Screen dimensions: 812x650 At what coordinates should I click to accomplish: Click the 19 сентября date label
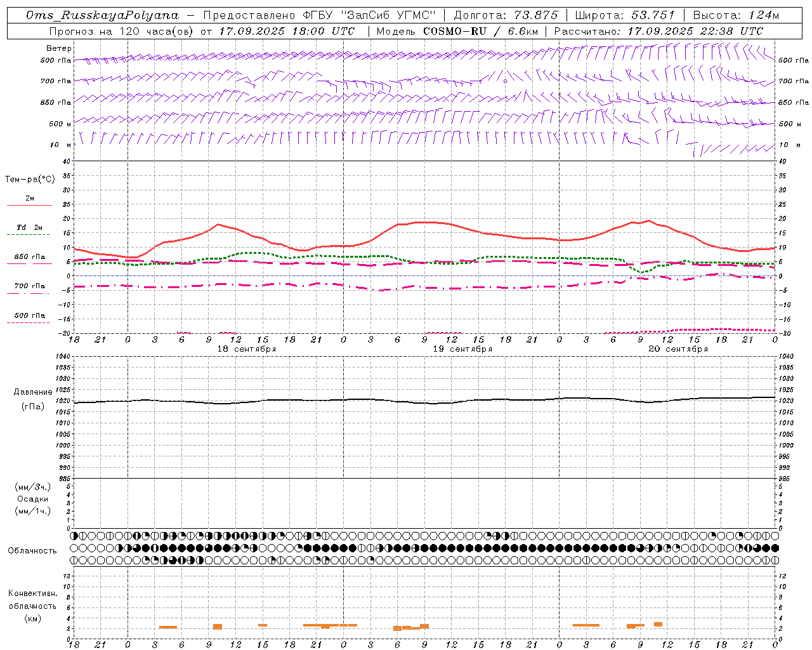pos(462,349)
